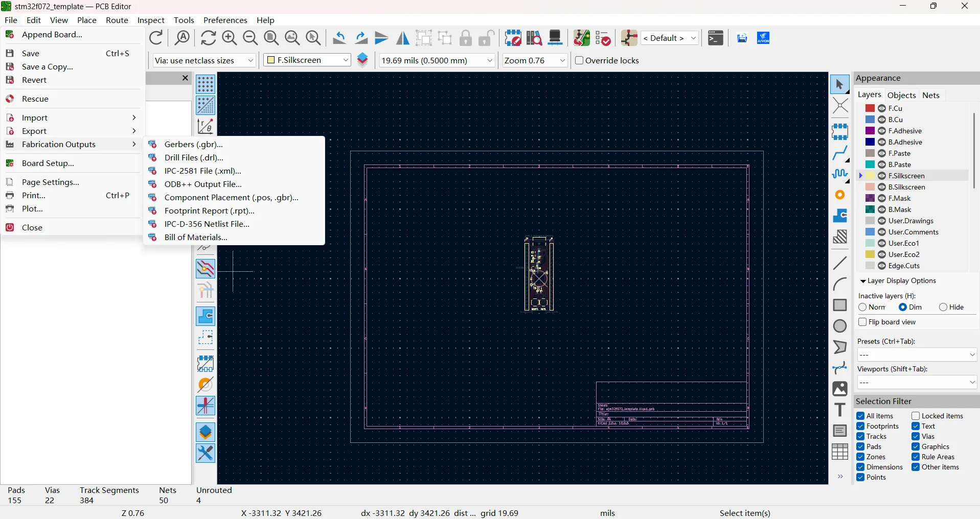Open the Find tool icon

tap(183, 38)
